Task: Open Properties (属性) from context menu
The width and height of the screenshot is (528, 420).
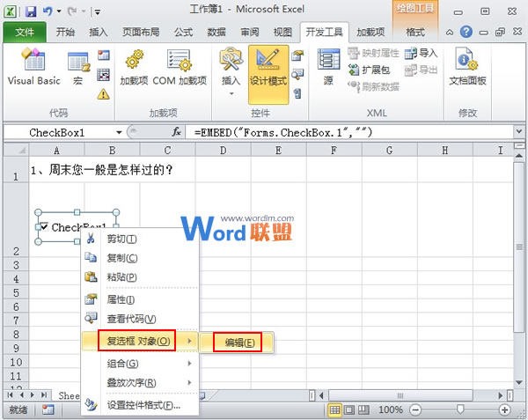Action: pyautogui.click(x=140, y=299)
